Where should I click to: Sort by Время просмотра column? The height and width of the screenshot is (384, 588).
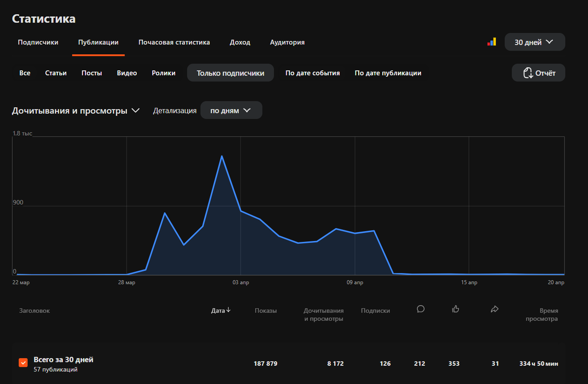click(541, 314)
